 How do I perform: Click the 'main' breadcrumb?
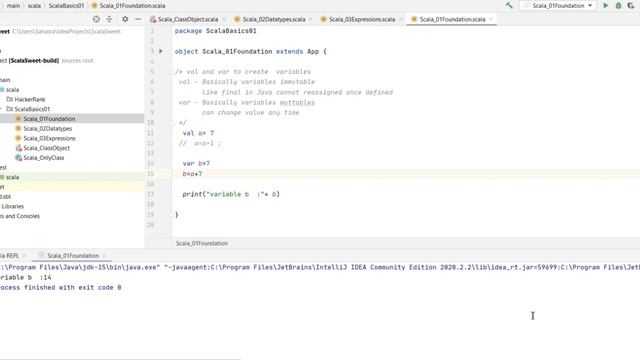click(13, 6)
